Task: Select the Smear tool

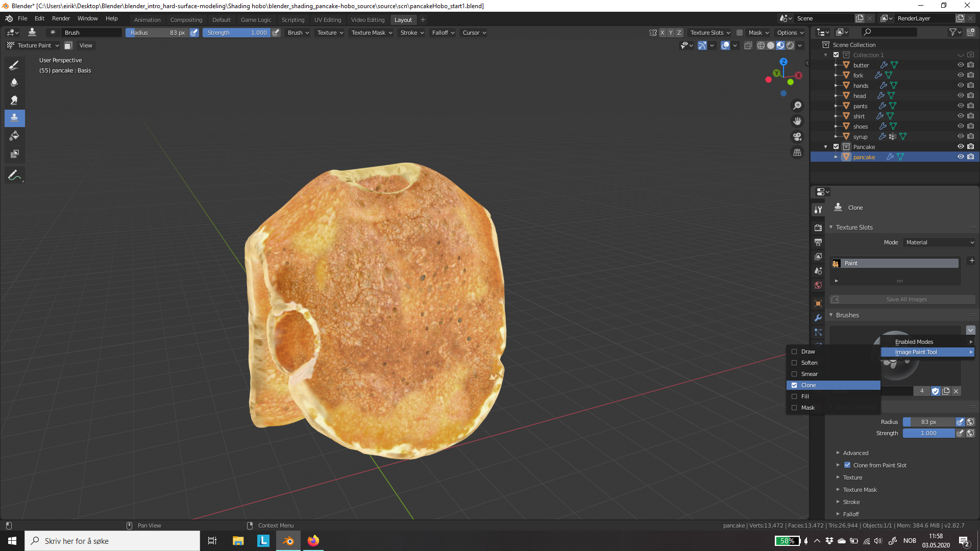Action: click(14, 100)
